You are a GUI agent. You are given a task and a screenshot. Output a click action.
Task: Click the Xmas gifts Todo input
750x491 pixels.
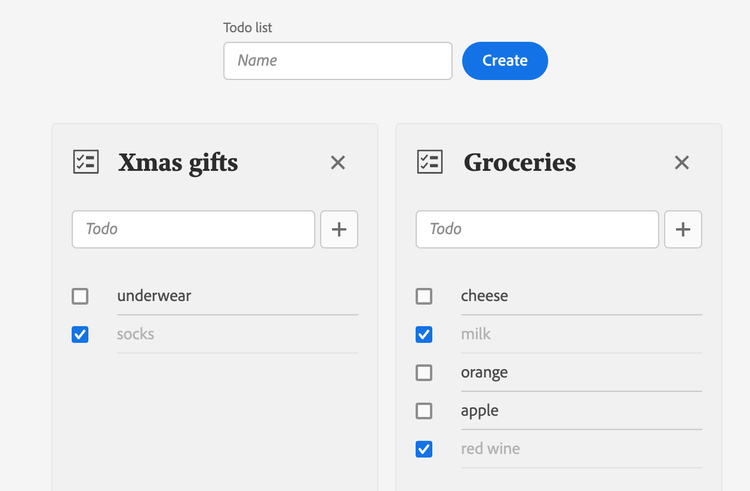tap(193, 229)
